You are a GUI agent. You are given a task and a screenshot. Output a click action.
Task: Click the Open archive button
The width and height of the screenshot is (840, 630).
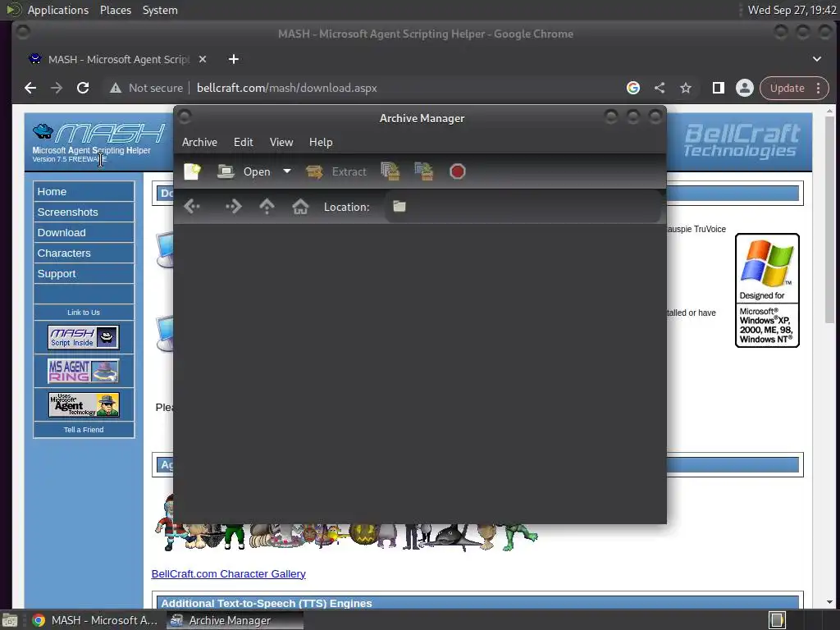pos(244,171)
